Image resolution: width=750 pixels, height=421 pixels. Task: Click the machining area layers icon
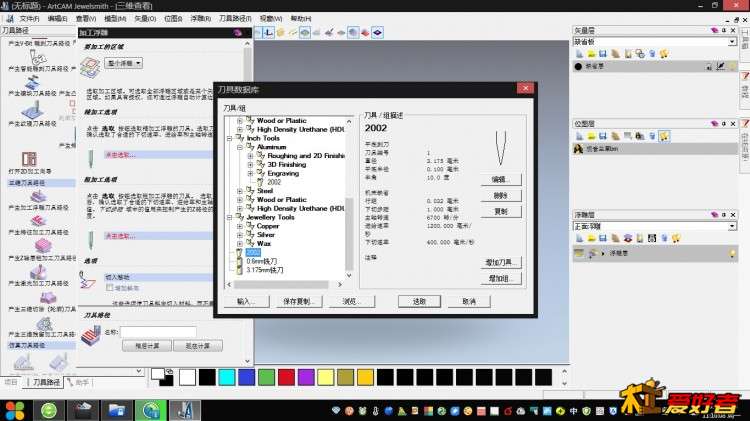coord(90,67)
